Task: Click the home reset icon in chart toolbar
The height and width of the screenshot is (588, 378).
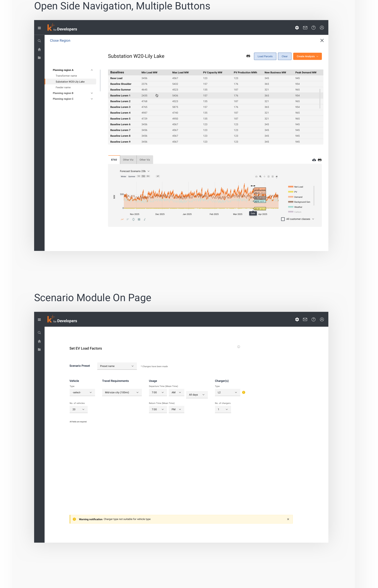Action: tap(277, 177)
